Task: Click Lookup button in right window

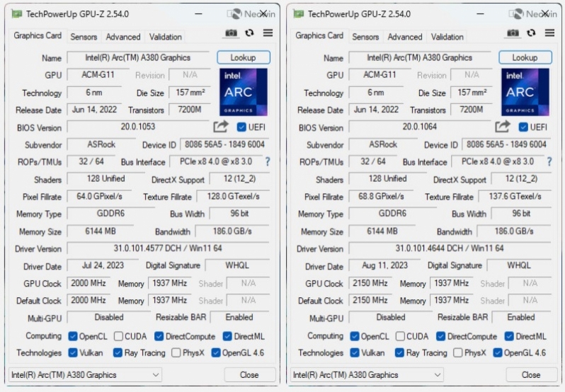Action: pos(525,57)
